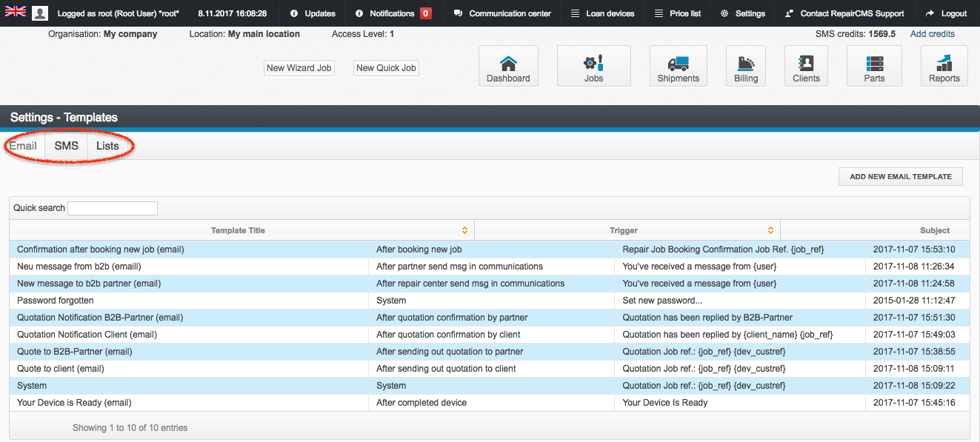Open the Price list

pos(678,13)
